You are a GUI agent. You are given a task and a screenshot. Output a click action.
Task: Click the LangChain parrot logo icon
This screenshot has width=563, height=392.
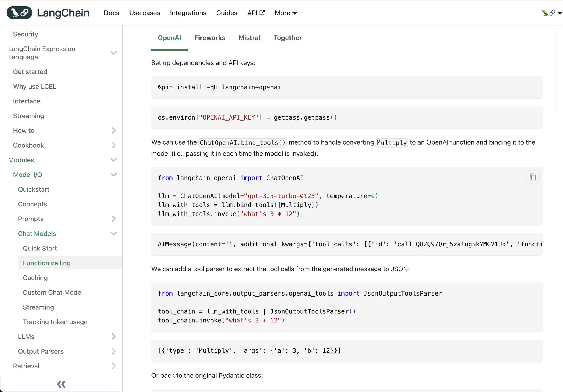point(19,13)
